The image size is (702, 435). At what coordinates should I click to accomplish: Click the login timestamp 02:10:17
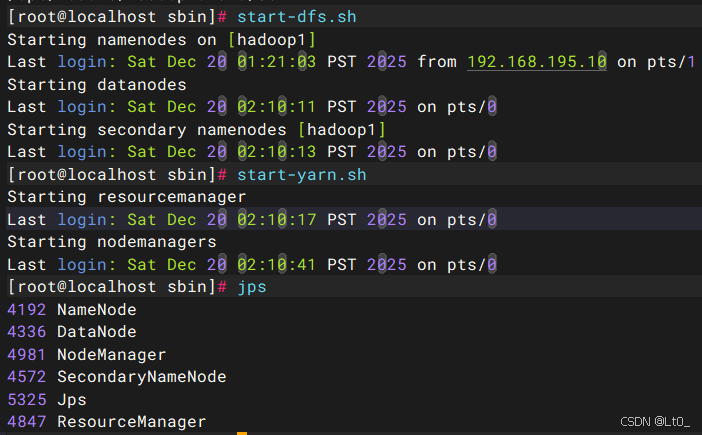point(276,220)
